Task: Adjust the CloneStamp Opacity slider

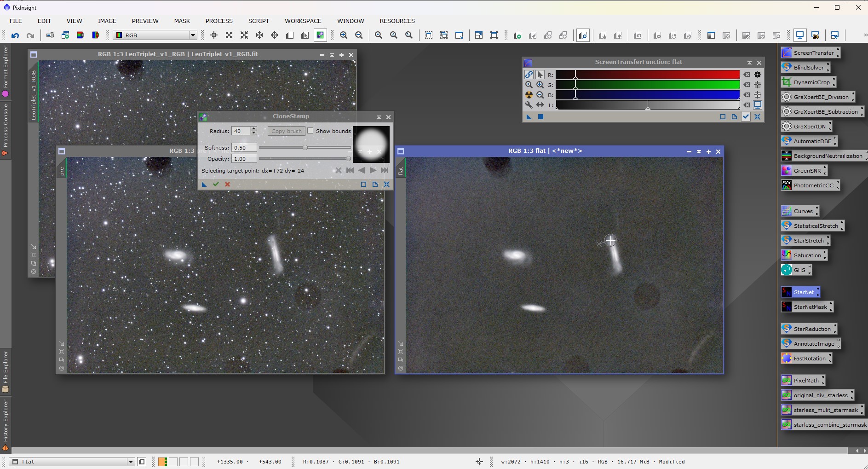Action: tap(305, 159)
